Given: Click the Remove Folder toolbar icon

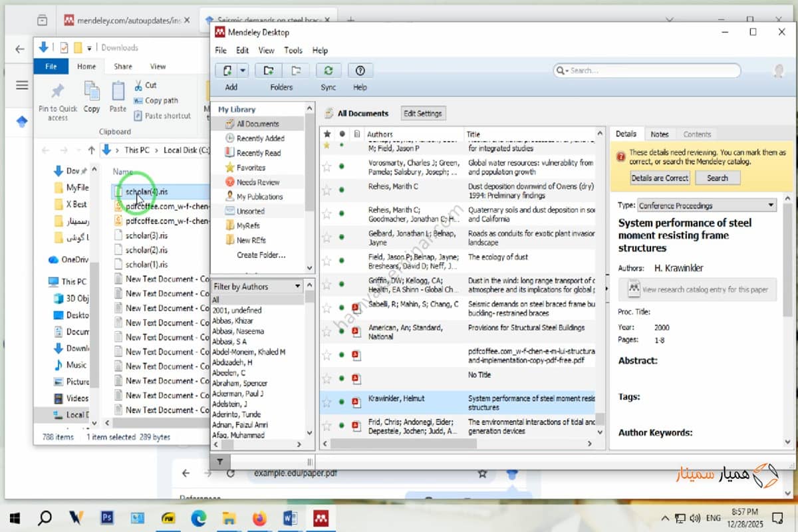Looking at the screenshot, I should (x=295, y=70).
